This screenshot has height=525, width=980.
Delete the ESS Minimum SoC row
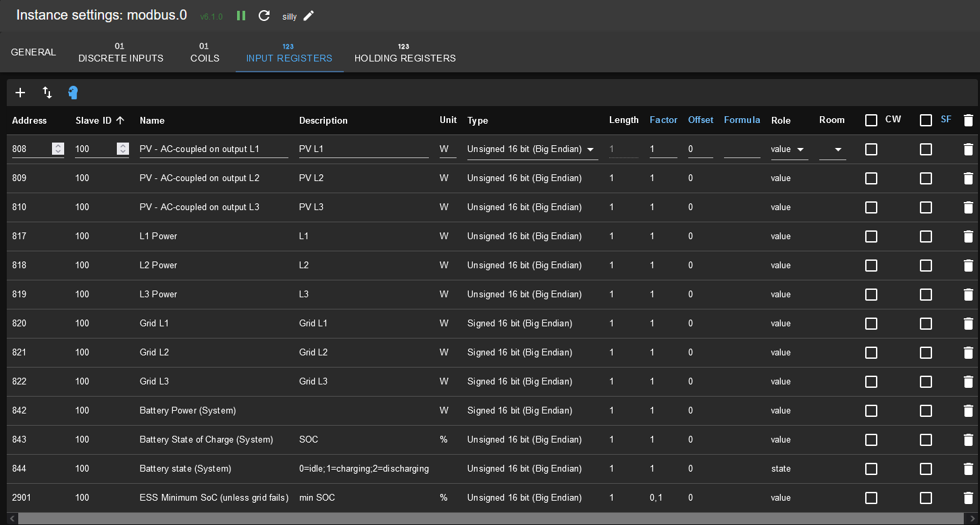click(969, 498)
